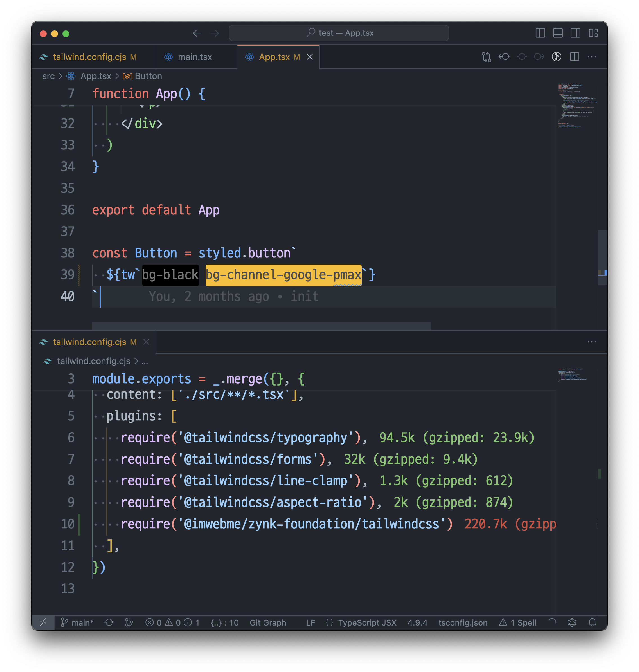Viewport: 639px width, 672px height.
Task: Open Git Graph from the status bar
Action: click(268, 622)
